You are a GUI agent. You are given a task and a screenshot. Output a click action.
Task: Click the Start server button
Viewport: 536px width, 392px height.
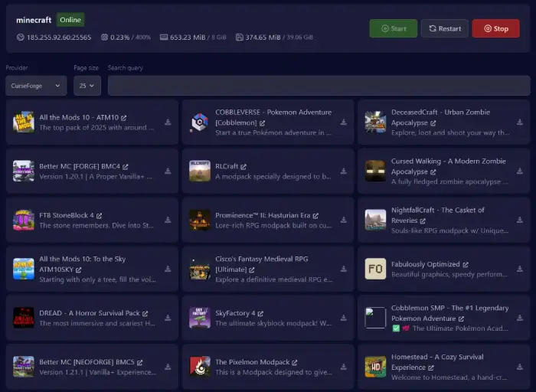[393, 28]
